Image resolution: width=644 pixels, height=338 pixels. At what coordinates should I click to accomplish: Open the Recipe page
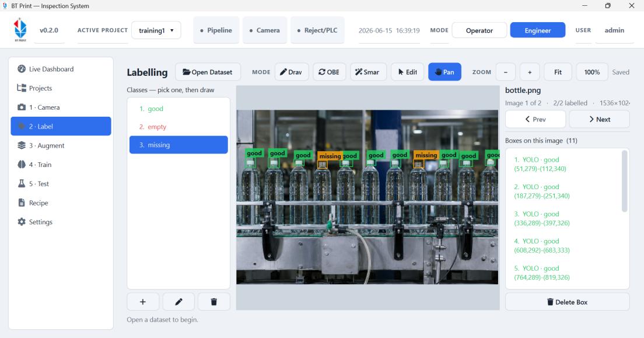[61, 203]
